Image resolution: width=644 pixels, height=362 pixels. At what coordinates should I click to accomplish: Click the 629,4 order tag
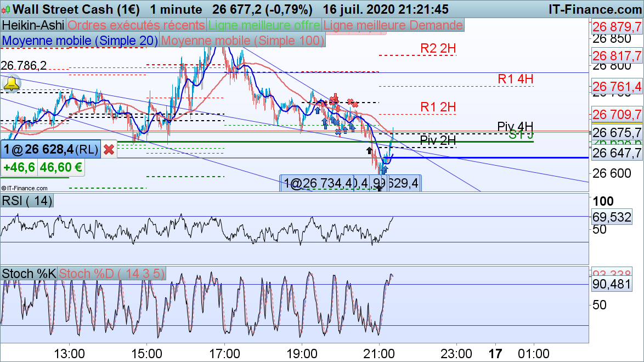(x=403, y=183)
